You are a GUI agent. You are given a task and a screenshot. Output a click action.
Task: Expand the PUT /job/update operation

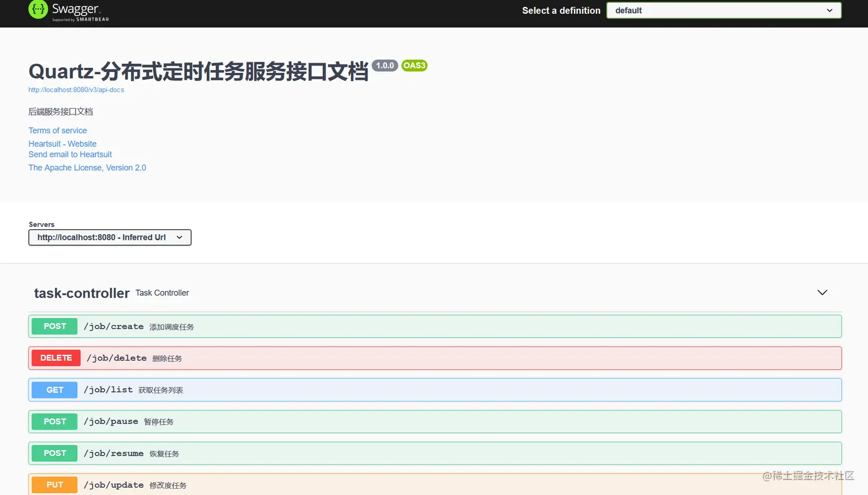(x=435, y=485)
